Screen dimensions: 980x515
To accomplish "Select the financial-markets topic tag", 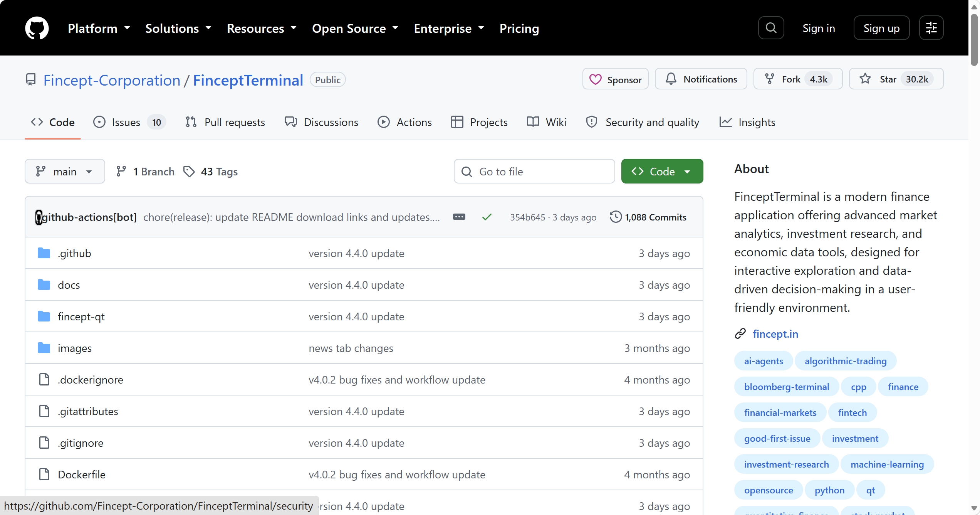I will pos(780,412).
